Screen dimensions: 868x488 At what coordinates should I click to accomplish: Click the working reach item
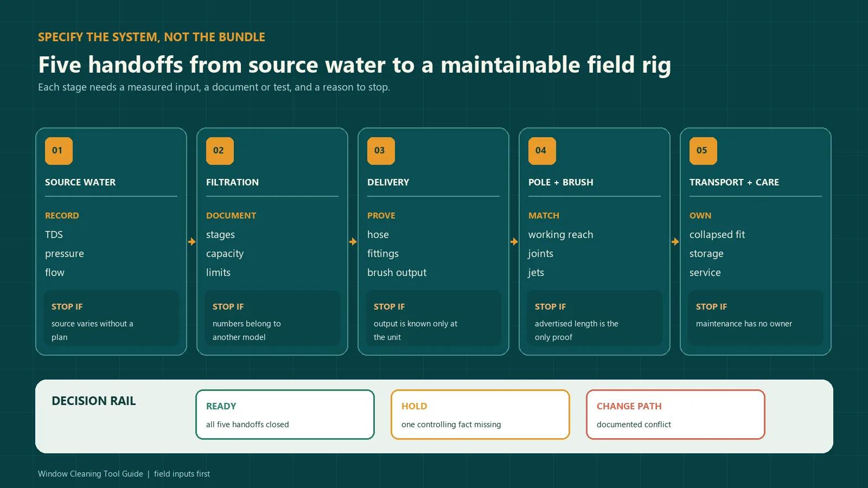click(x=560, y=235)
